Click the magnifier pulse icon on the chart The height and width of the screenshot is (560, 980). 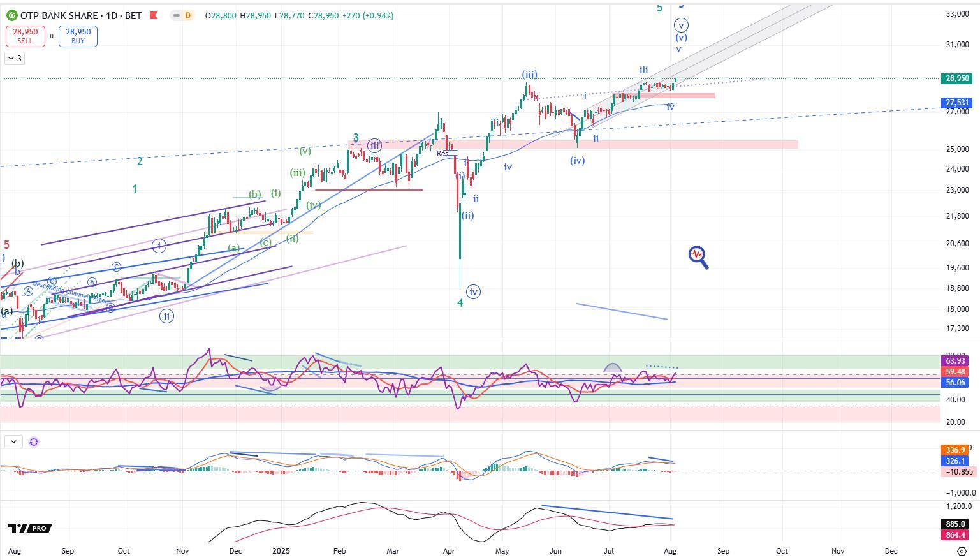point(699,257)
